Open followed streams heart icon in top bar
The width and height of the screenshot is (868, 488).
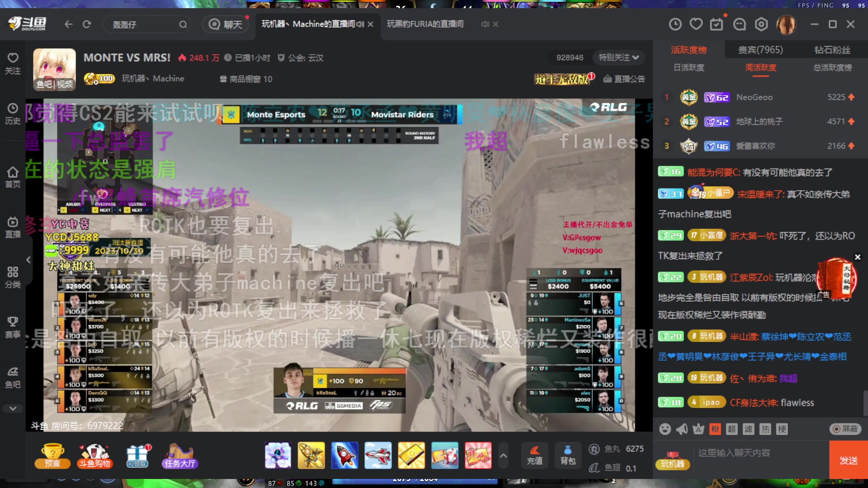[x=696, y=24]
